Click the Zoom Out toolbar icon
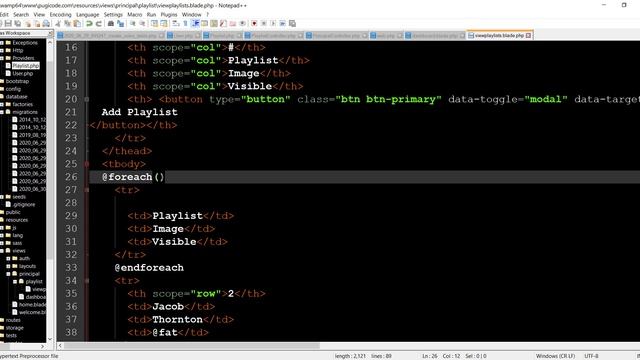This screenshot has height=360, width=640. click(x=142, y=23)
